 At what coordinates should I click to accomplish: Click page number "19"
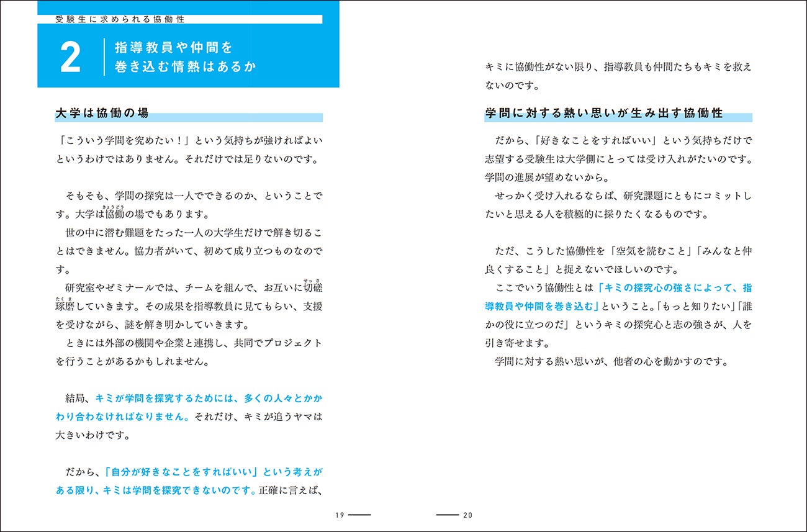click(x=339, y=515)
